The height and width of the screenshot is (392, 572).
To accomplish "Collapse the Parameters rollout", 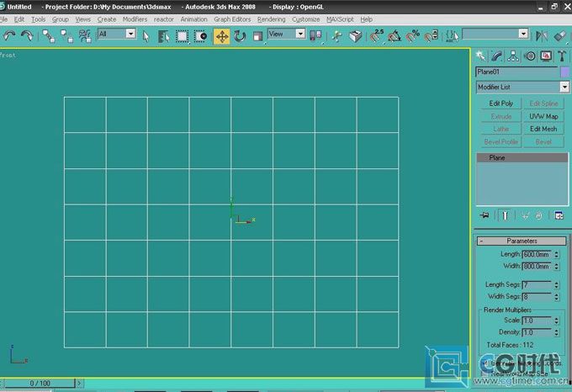I will pyautogui.click(x=522, y=241).
